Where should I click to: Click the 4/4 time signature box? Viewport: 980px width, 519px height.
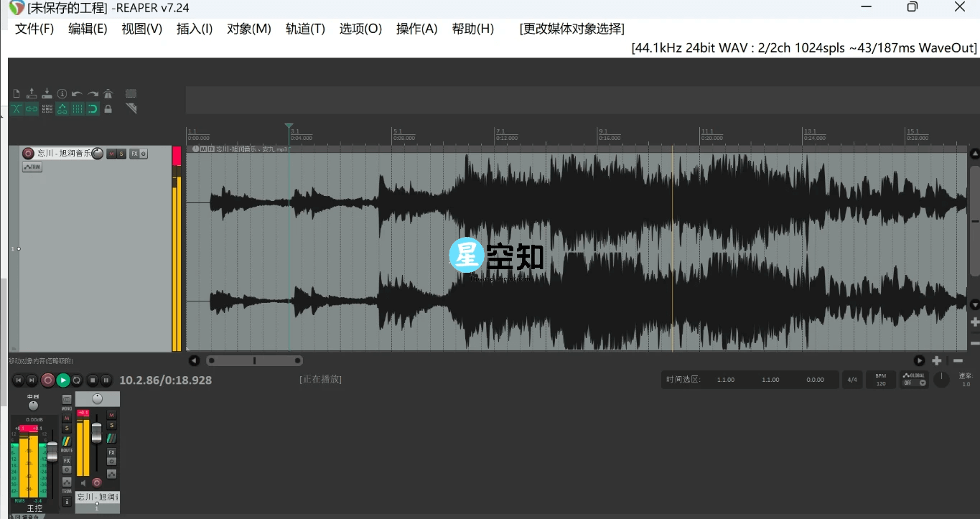tap(852, 380)
